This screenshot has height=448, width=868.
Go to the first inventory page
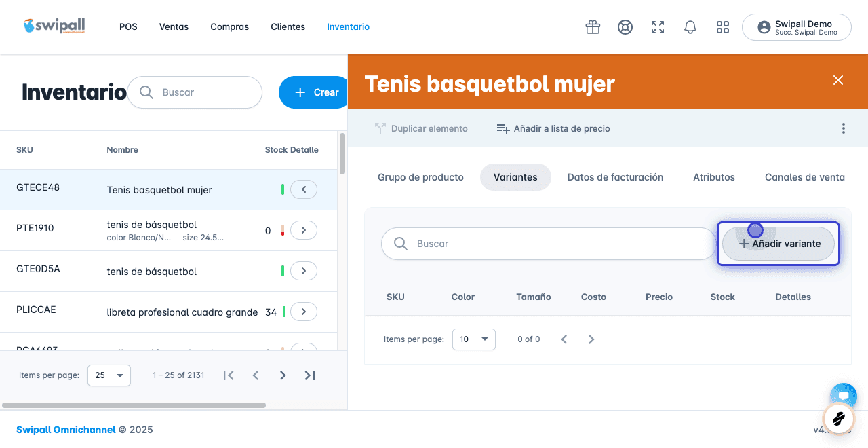(229, 375)
